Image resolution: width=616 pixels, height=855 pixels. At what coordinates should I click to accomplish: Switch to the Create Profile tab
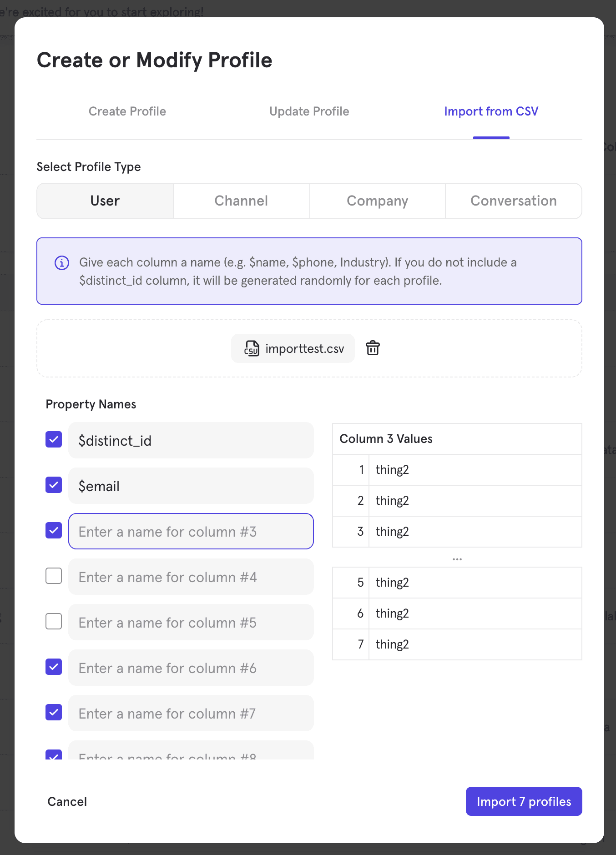[x=127, y=111]
